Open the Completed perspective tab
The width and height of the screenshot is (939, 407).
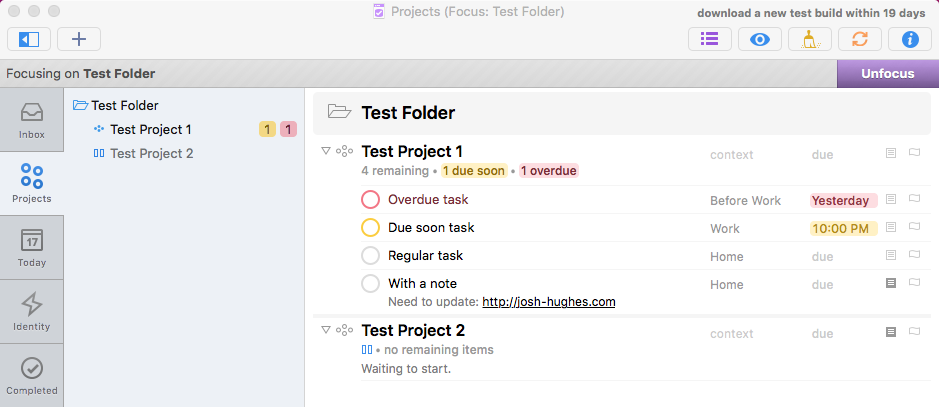click(x=32, y=376)
